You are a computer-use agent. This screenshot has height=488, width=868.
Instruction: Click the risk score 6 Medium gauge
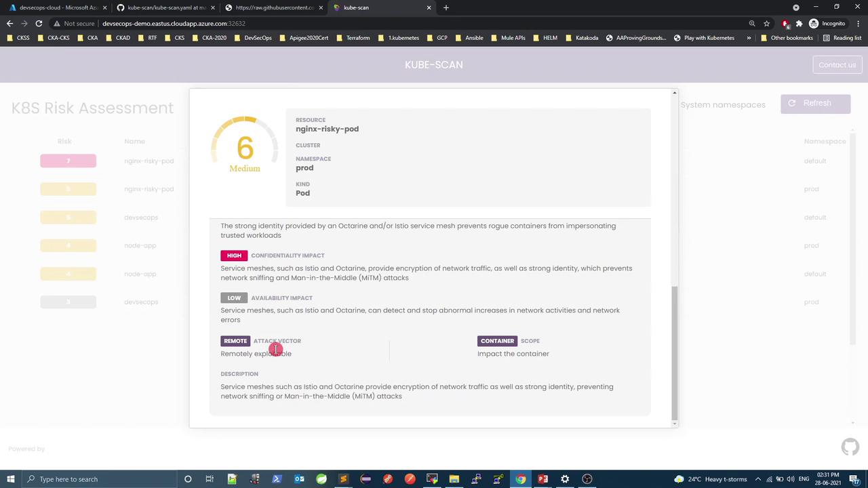click(x=245, y=145)
